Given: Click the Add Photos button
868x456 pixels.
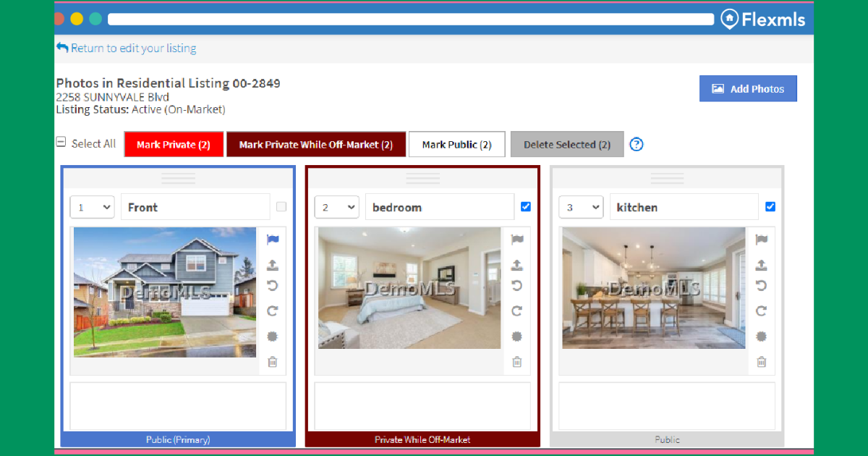Looking at the screenshot, I should click(748, 88).
